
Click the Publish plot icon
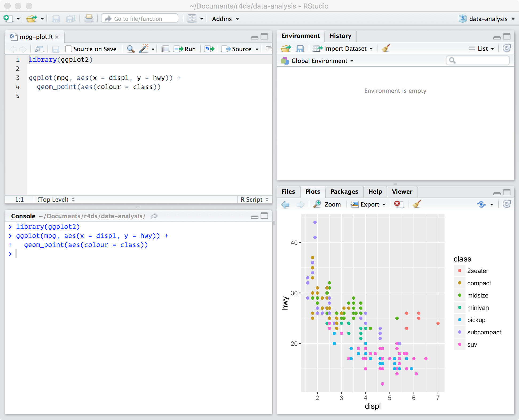[481, 204]
